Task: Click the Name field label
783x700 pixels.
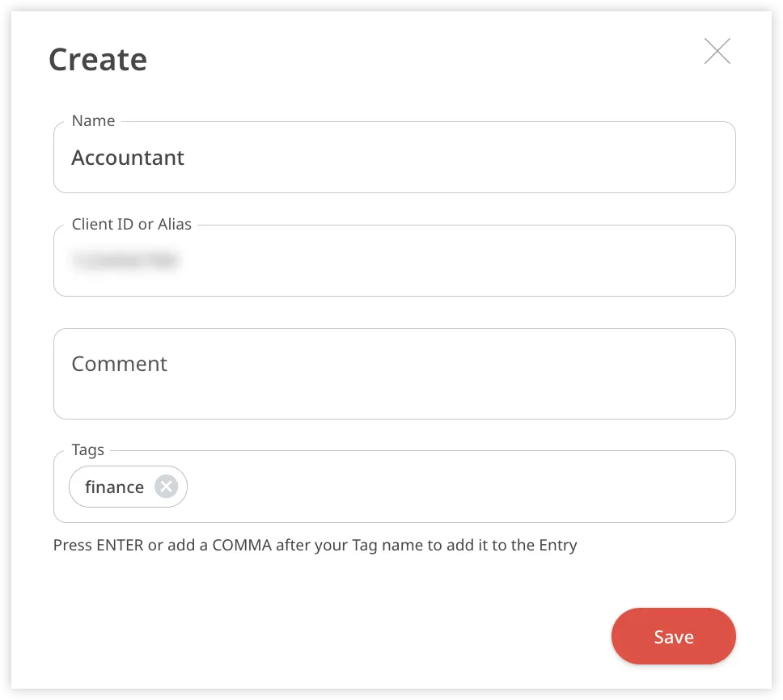Action: [x=93, y=121]
